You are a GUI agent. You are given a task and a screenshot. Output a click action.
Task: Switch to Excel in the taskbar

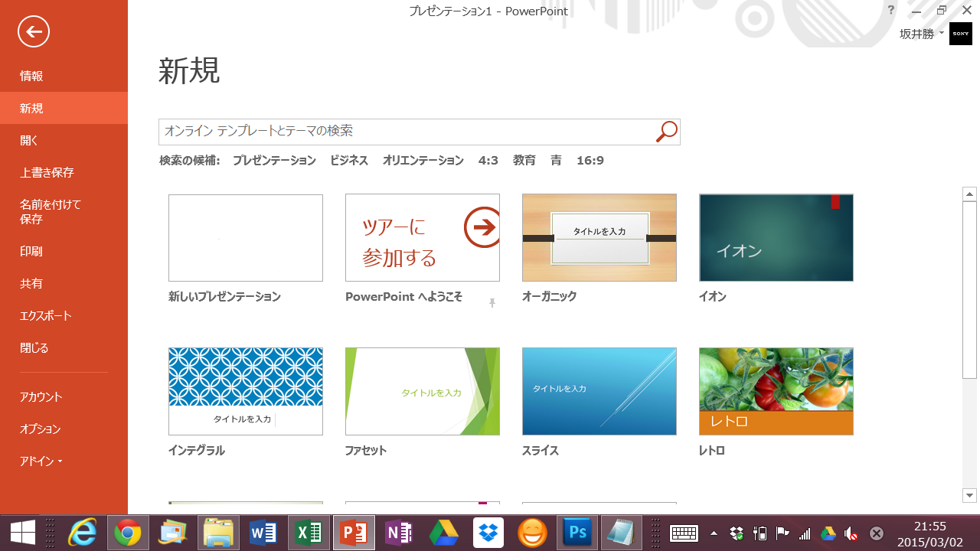[309, 533]
